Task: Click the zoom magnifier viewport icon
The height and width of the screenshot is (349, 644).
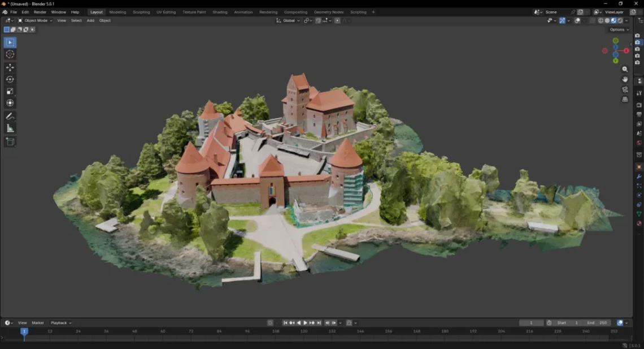Action: pos(625,69)
